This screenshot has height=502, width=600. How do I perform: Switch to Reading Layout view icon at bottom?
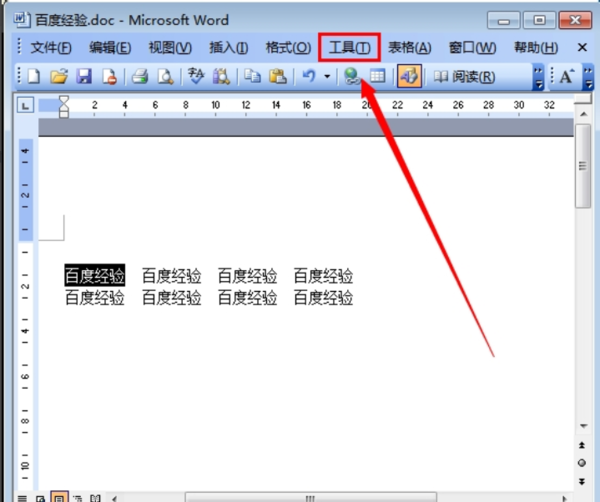[95, 499]
